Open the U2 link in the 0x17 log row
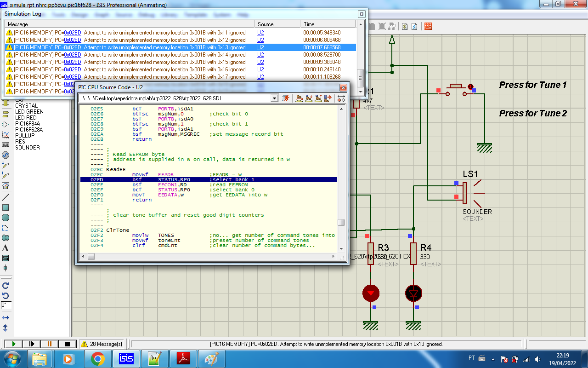The image size is (588, 368). [x=260, y=77]
